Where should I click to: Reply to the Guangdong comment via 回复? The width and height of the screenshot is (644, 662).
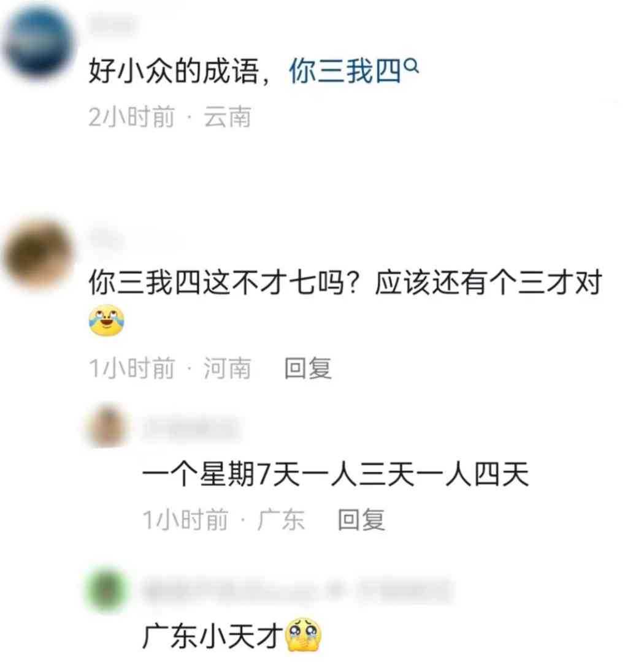click(x=361, y=519)
